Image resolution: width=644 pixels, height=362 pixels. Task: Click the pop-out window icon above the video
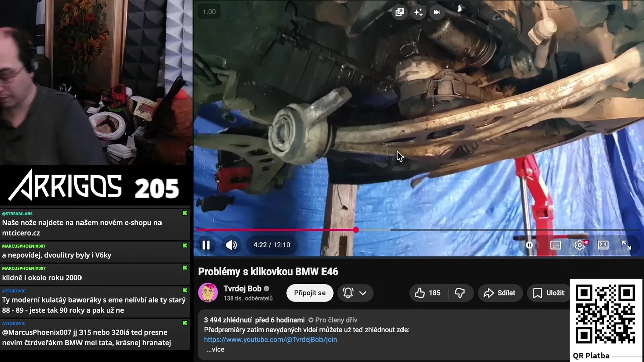tap(399, 12)
